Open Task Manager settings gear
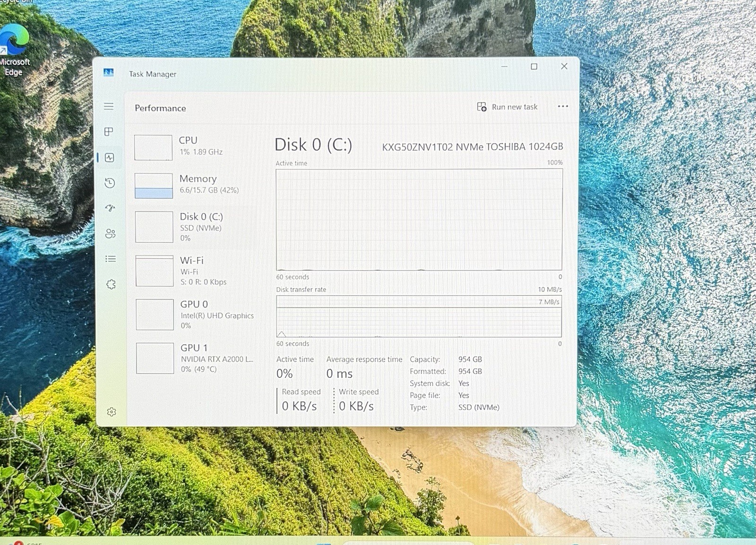The image size is (756, 545). [112, 412]
